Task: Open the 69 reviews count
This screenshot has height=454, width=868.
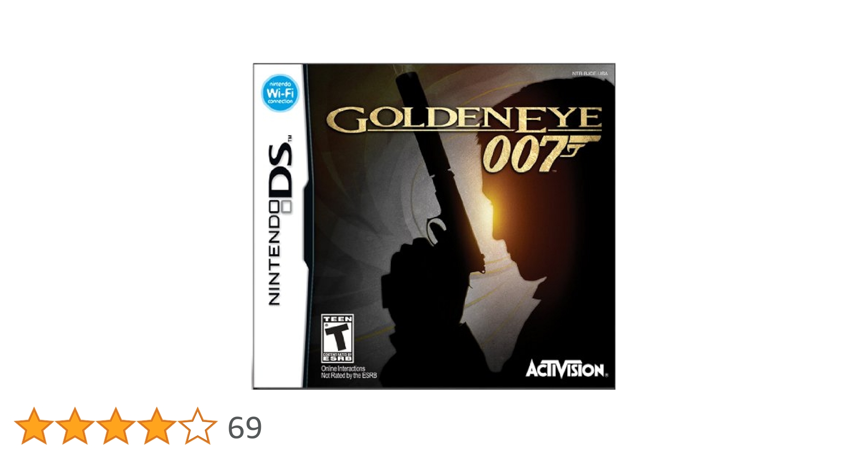Action: (244, 428)
